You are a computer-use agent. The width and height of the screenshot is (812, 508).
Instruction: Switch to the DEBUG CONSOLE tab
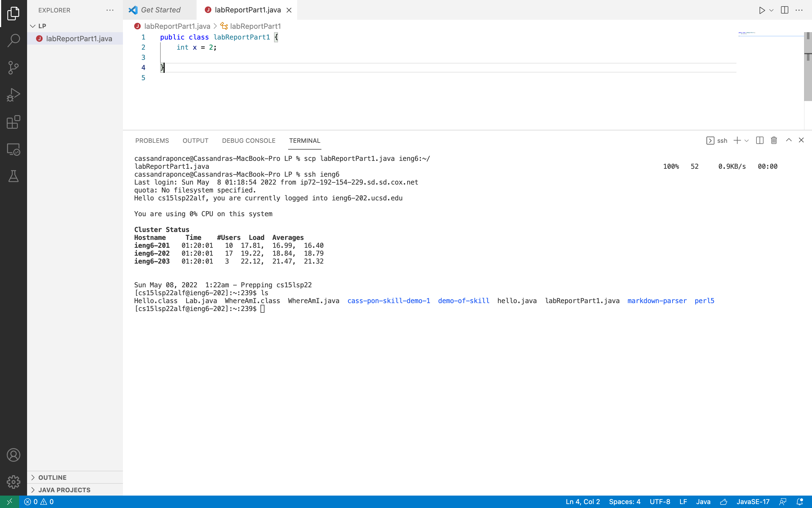pyautogui.click(x=249, y=141)
